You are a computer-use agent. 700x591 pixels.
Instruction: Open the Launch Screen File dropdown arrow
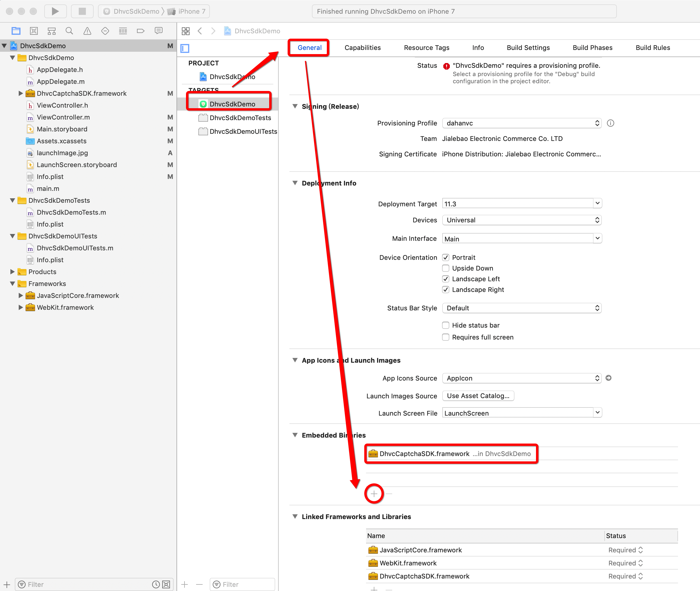[597, 412]
